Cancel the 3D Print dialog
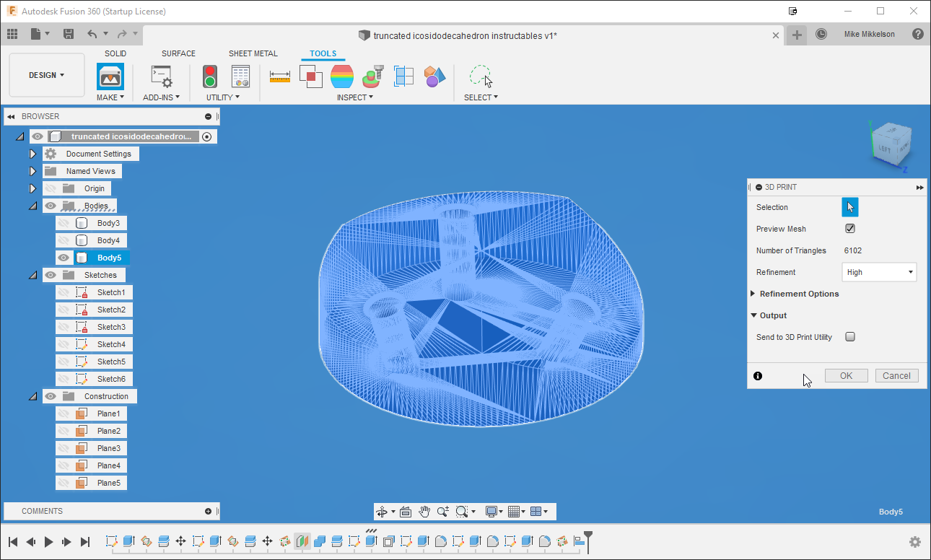Image resolution: width=931 pixels, height=560 pixels. click(x=896, y=375)
